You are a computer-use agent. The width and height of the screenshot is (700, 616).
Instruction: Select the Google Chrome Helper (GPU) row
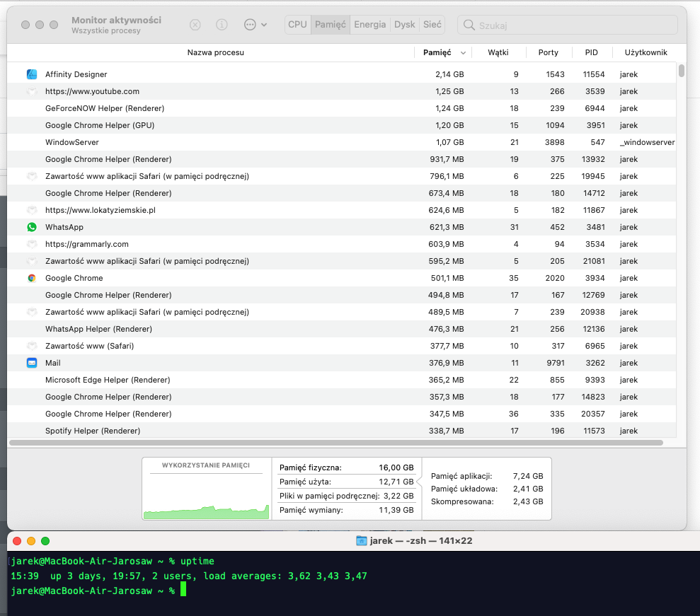342,125
